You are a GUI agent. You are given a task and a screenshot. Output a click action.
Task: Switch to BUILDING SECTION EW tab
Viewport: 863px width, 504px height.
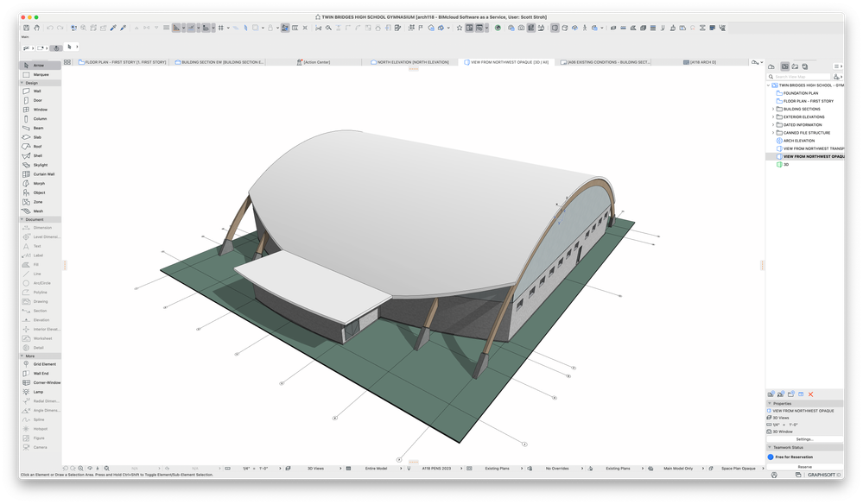point(219,62)
